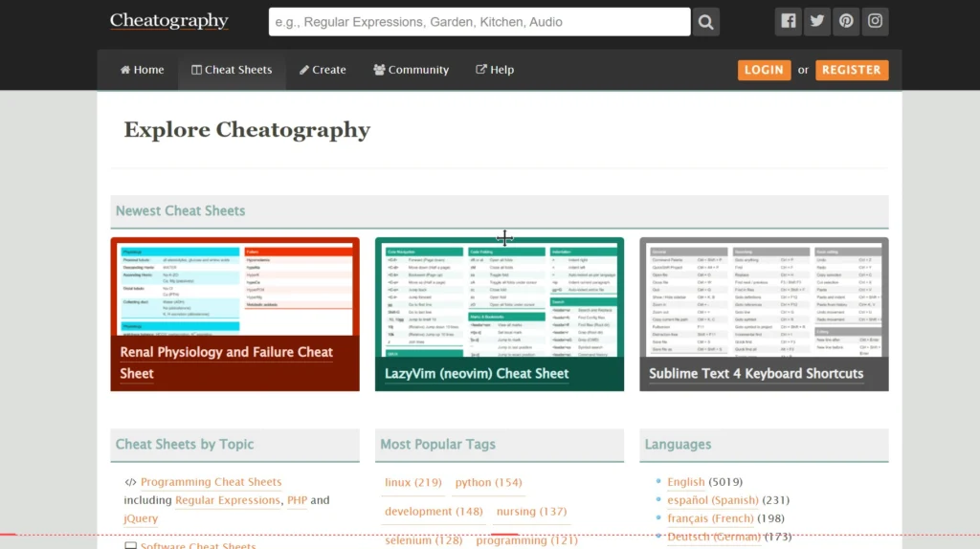Open Programming Cheat Sheets link
This screenshot has width=980, height=549.
(x=211, y=481)
